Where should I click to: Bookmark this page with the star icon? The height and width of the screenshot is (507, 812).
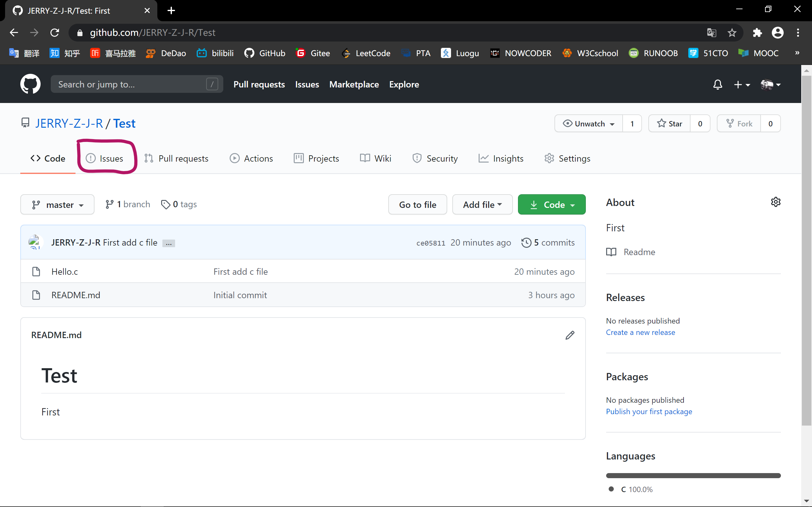tap(732, 33)
